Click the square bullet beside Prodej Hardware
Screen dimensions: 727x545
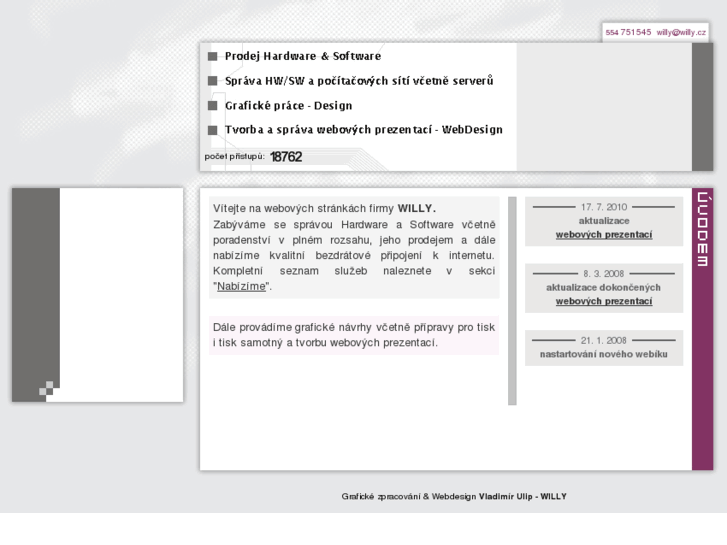(212, 57)
